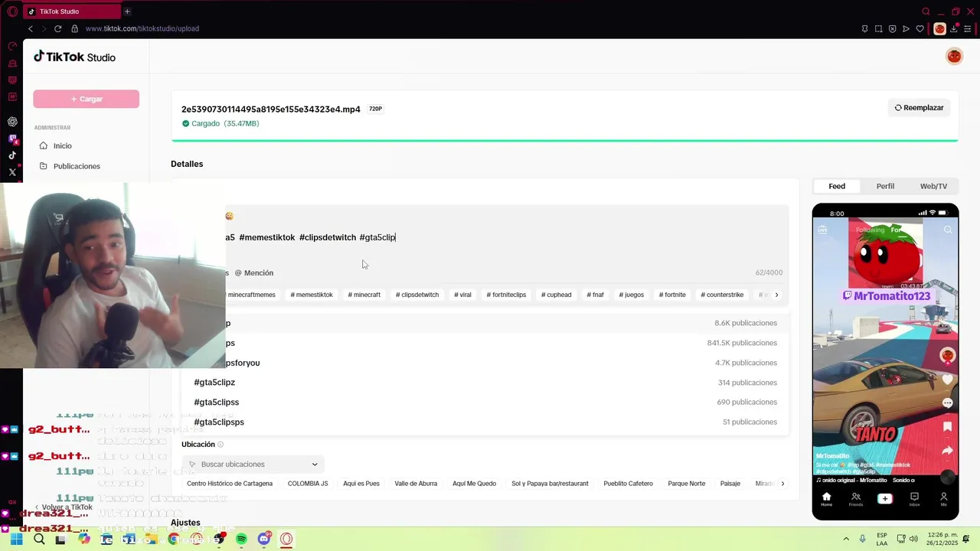Image resolution: width=980 pixels, height=551 pixels.
Task: Open Twitch in Opera sidebar
Action: coord(12,139)
